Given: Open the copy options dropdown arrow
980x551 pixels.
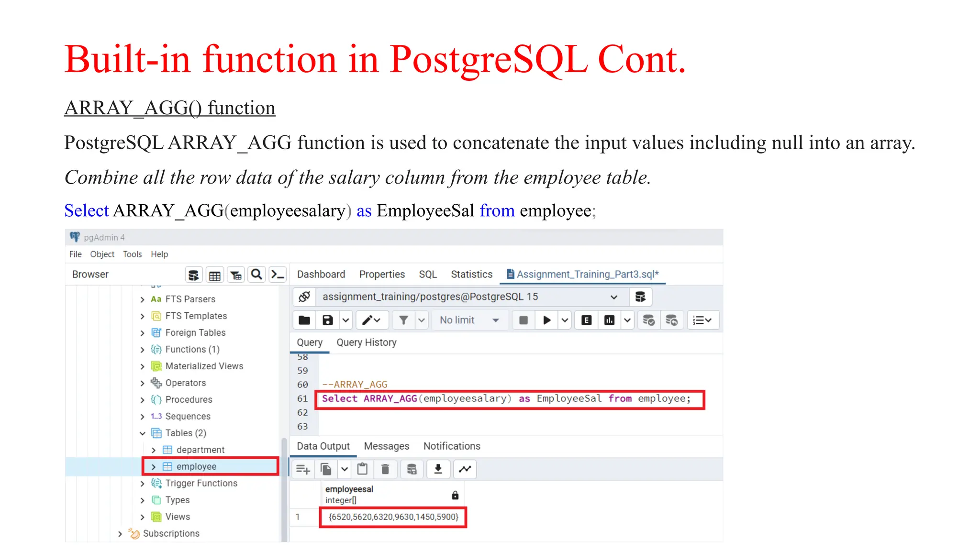Looking at the screenshot, I should (x=345, y=469).
